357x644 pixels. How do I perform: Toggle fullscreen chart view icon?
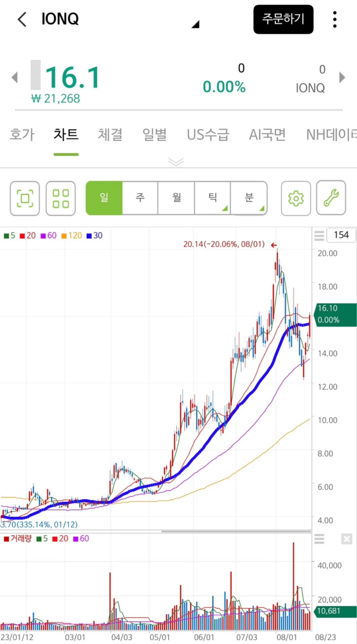click(25, 198)
